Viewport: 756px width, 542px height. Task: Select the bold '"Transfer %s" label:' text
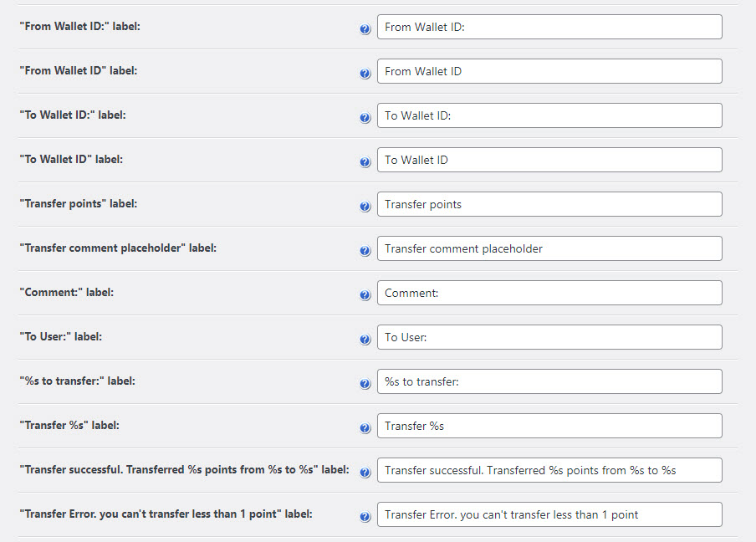click(x=69, y=426)
